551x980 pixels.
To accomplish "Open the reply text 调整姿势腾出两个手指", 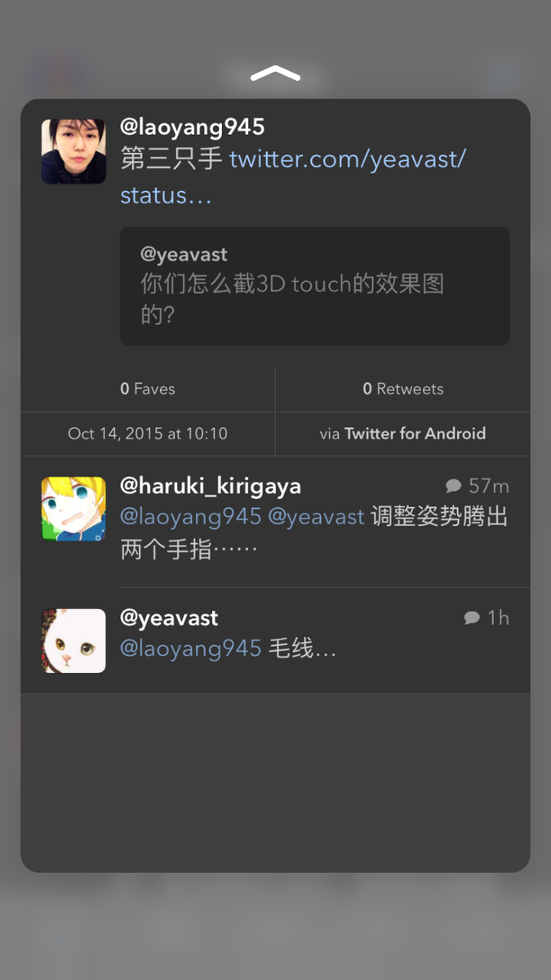I will [314, 532].
